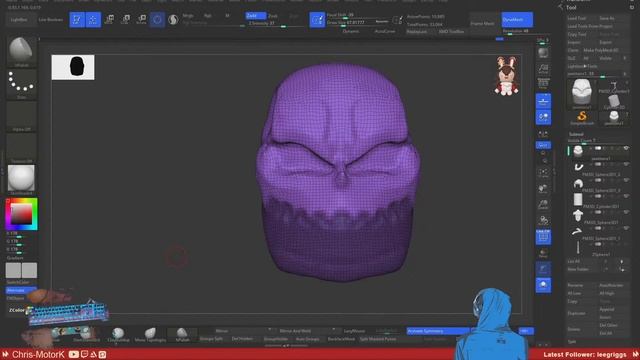Screen dimensions: 640x360
Task: Click the head silhouette thumbnail in viewport
Action: coord(73,67)
